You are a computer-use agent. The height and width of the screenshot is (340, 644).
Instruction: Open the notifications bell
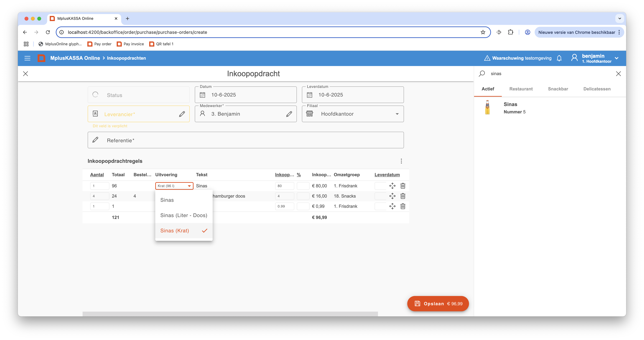pyautogui.click(x=559, y=58)
